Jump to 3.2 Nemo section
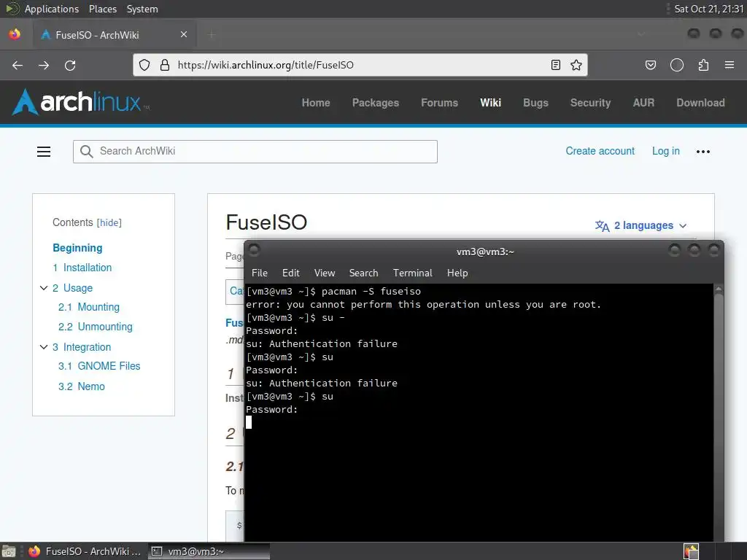 [x=82, y=386]
